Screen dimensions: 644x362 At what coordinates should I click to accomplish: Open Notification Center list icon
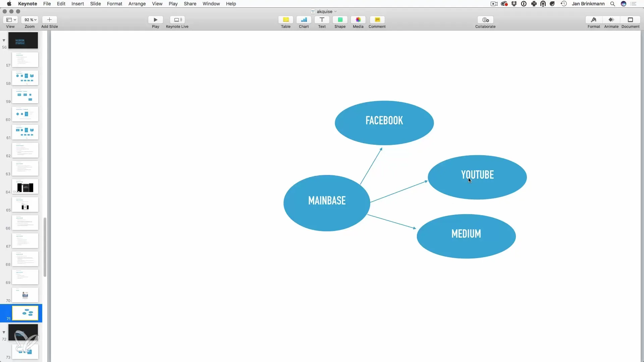633,4
